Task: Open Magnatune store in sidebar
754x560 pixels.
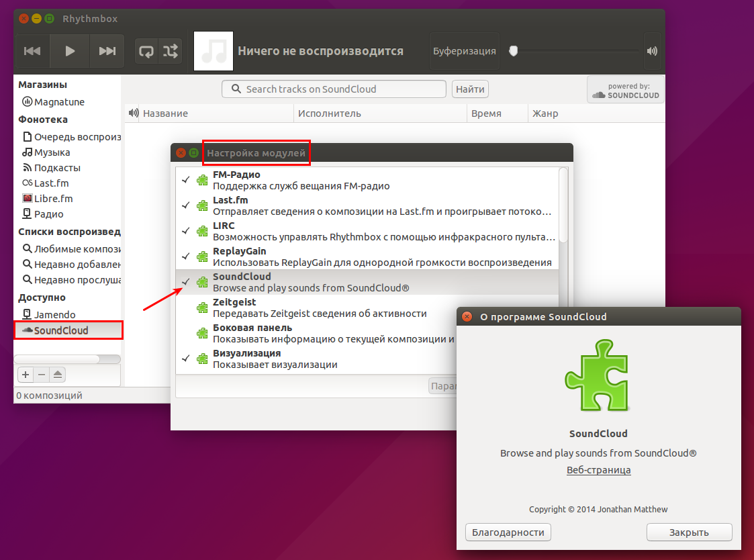Action: (59, 102)
